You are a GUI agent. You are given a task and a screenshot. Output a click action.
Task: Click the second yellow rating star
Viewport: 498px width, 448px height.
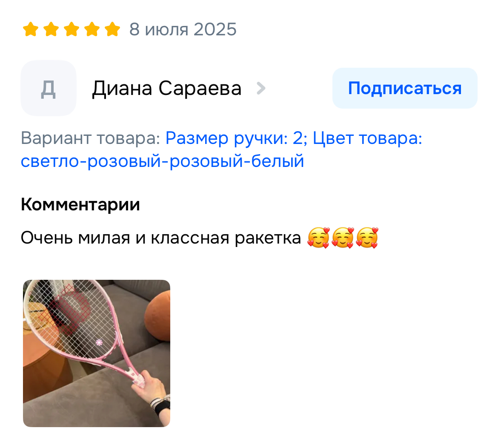click(51, 29)
